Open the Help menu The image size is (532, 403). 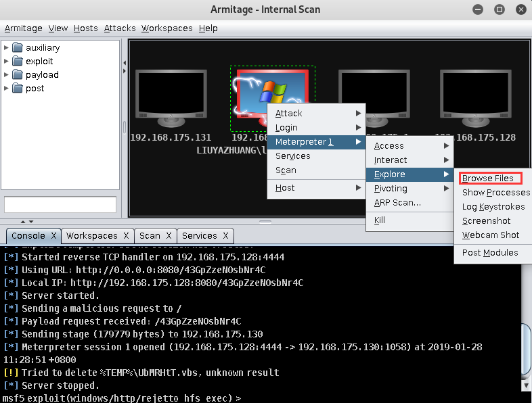pos(208,28)
